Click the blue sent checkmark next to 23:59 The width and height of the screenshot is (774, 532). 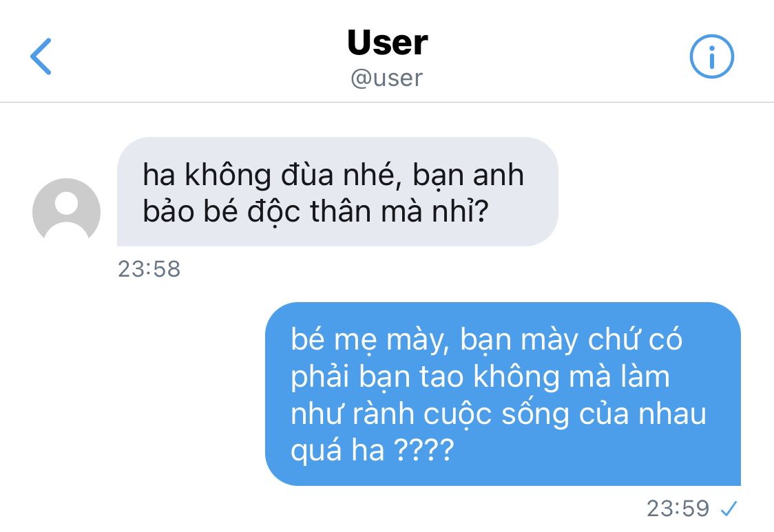(x=729, y=508)
